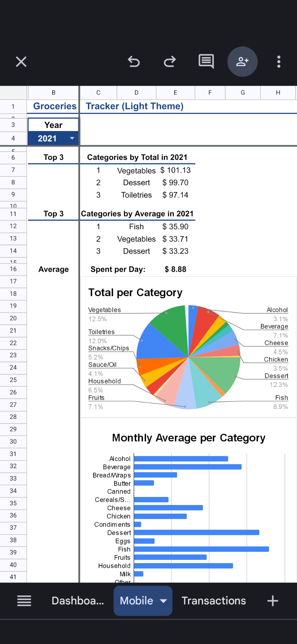Add a new sheet with plus icon

click(x=273, y=601)
